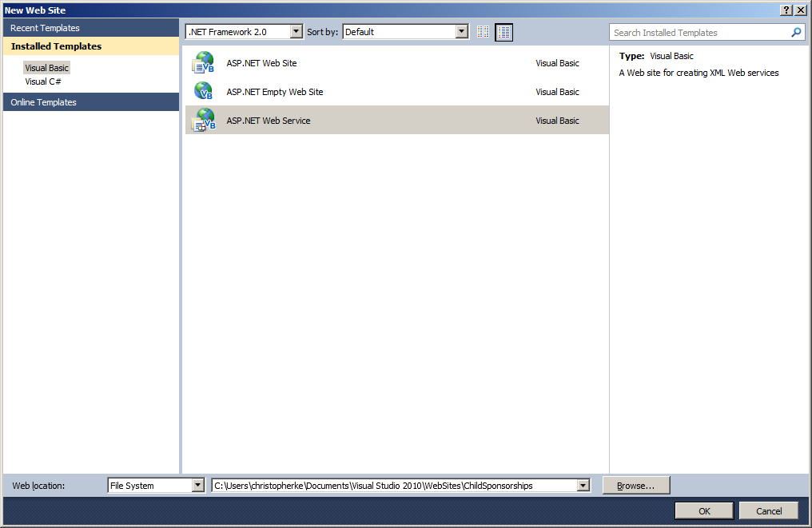
Task: Expand the web site path dropdown arrow
Action: click(583, 486)
